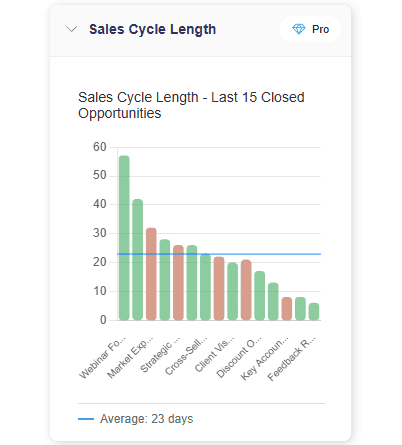Image resolution: width=402 pixels, height=445 pixels.
Task: Click the Average: 23 days legend text
Action: [x=147, y=419]
